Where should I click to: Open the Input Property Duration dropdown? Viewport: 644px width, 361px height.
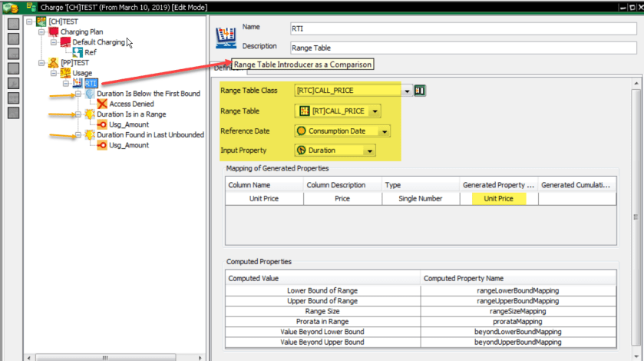coord(370,151)
